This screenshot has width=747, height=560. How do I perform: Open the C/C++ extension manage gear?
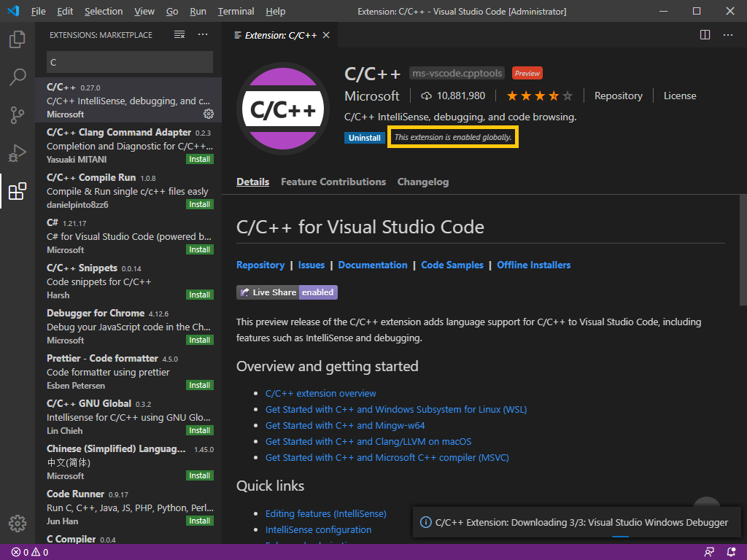point(208,114)
